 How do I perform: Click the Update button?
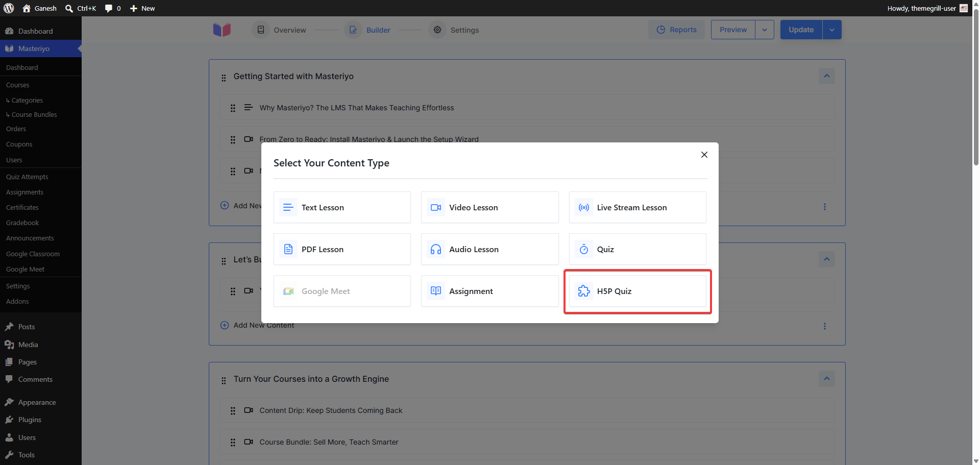click(801, 30)
